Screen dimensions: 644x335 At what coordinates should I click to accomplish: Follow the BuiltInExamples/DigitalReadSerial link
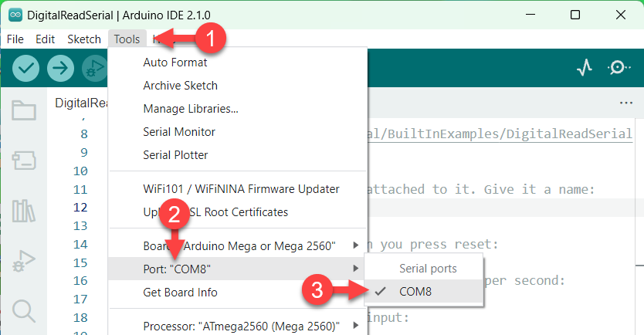500,134
